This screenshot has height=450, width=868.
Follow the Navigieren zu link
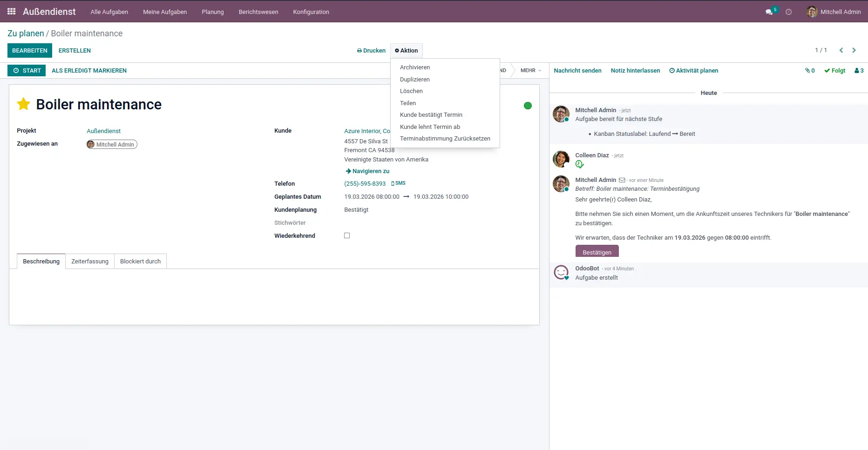pyautogui.click(x=367, y=171)
